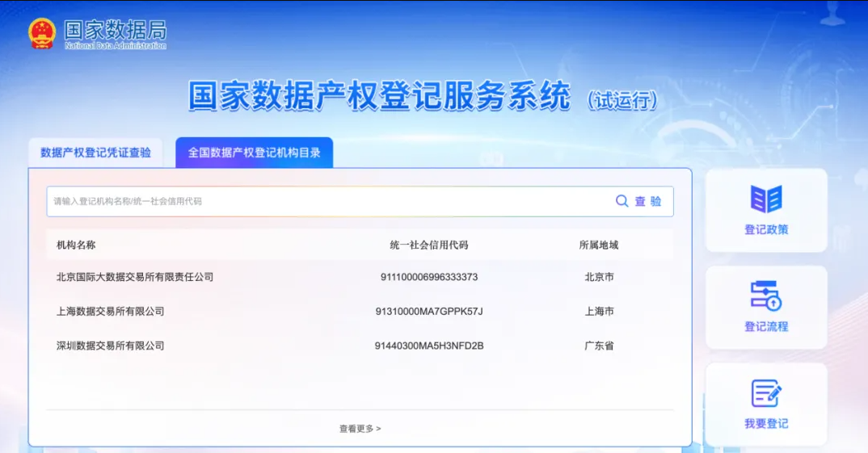Click the 机构名称 column header
Screen dimensions: 868x453
pos(76,245)
